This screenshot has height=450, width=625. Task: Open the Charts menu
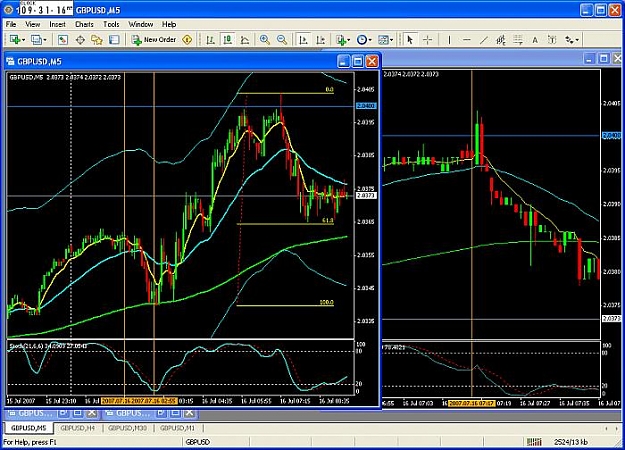[85, 24]
